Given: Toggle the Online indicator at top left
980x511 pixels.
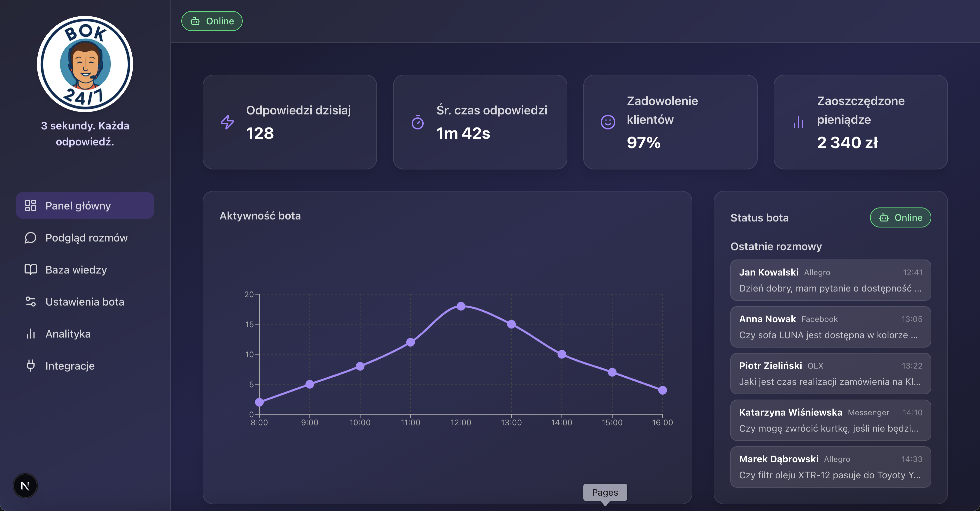Looking at the screenshot, I should coord(212,21).
